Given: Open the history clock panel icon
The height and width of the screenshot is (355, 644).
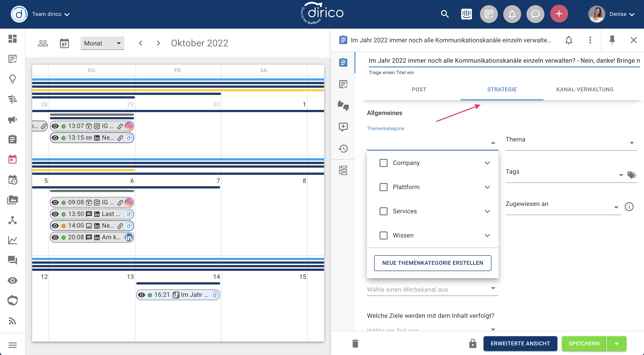Looking at the screenshot, I should click(x=343, y=148).
